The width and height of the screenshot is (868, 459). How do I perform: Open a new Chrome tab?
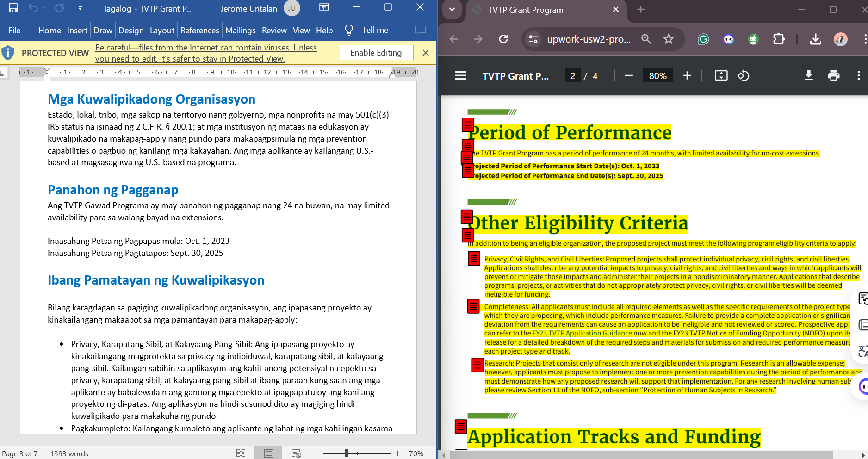tap(641, 10)
